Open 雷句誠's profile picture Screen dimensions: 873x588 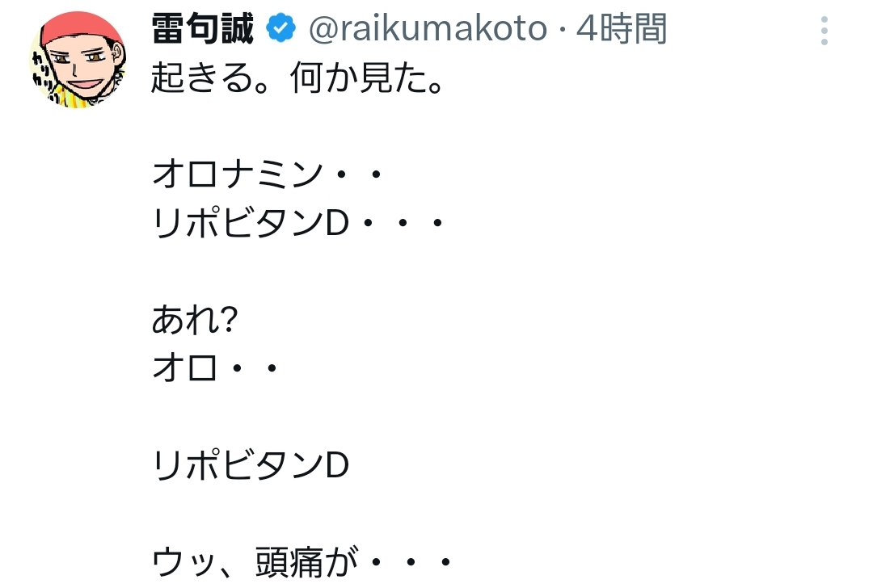[x=78, y=60]
